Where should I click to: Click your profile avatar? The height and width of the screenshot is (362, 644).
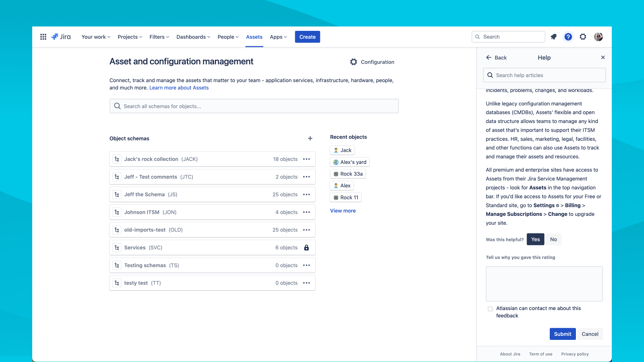pyautogui.click(x=598, y=37)
